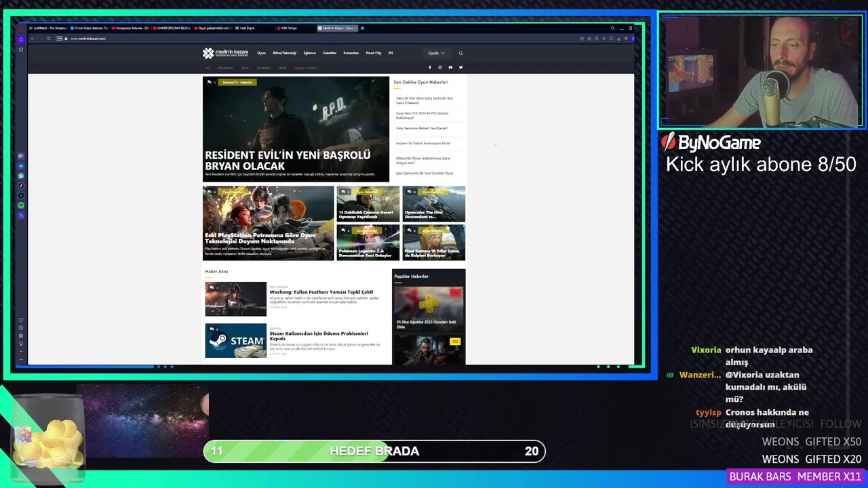Image resolution: width=868 pixels, height=488 pixels.
Task: Click the Nintendo sub-category link
Action: 263,68
